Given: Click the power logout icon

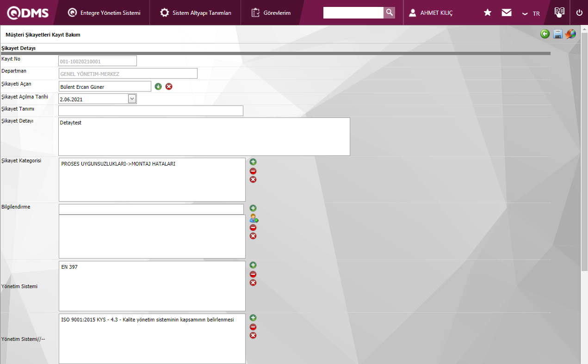Looking at the screenshot, I should pyautogui.click(x=579, y=13).
